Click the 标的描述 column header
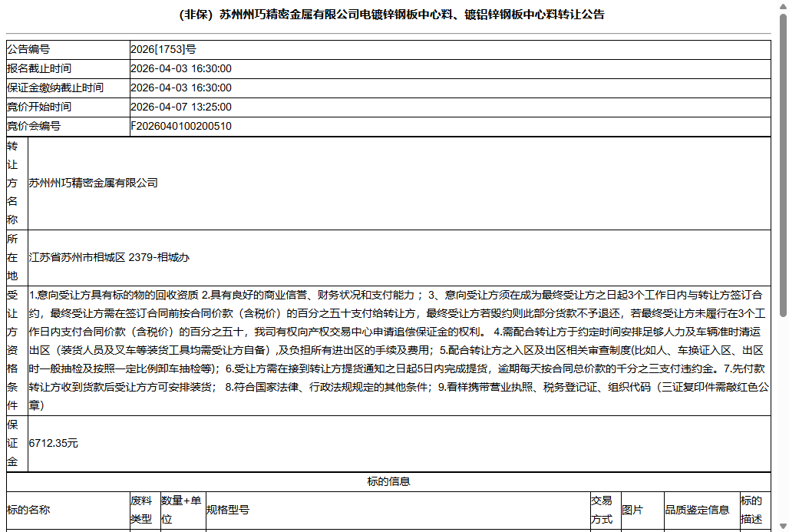Viewport: 789px width, 532px height. click(755, 511)
